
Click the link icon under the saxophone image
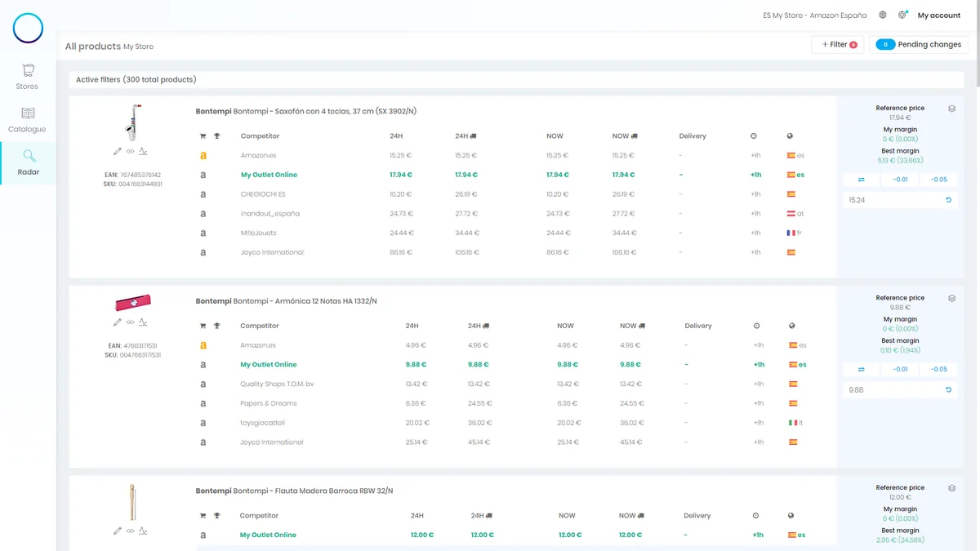[x=130, y=151]
